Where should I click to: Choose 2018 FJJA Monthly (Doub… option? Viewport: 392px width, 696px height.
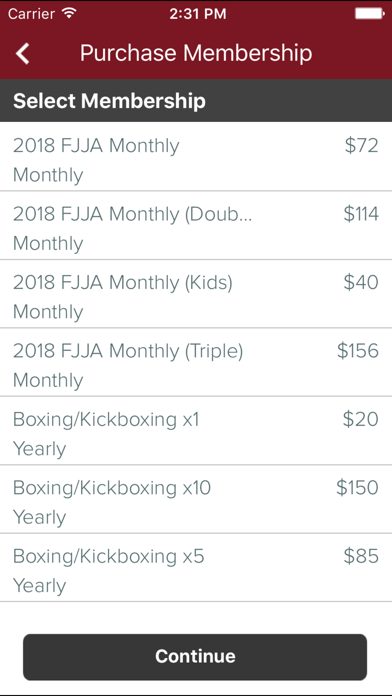pos(196,225)
